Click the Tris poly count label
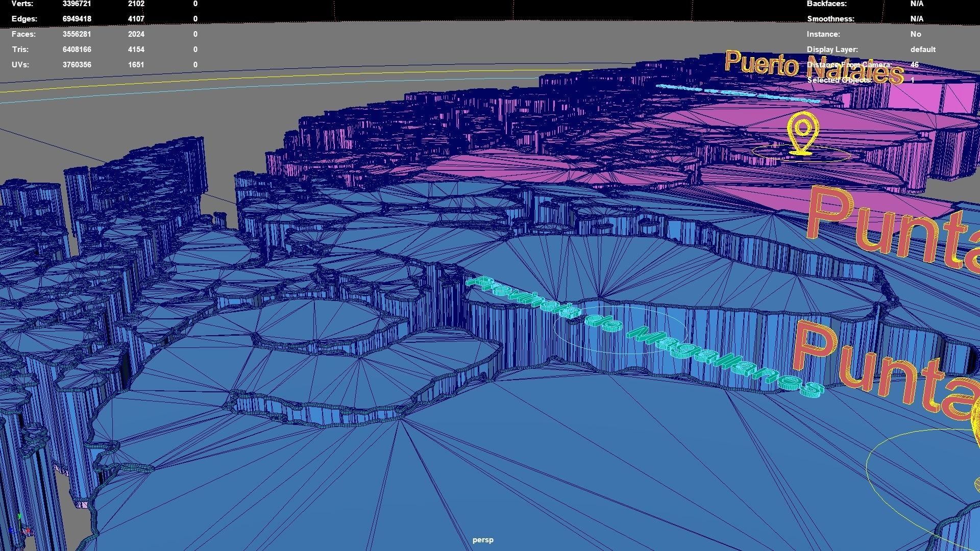The image size is (980, 551). pos(20,49)
